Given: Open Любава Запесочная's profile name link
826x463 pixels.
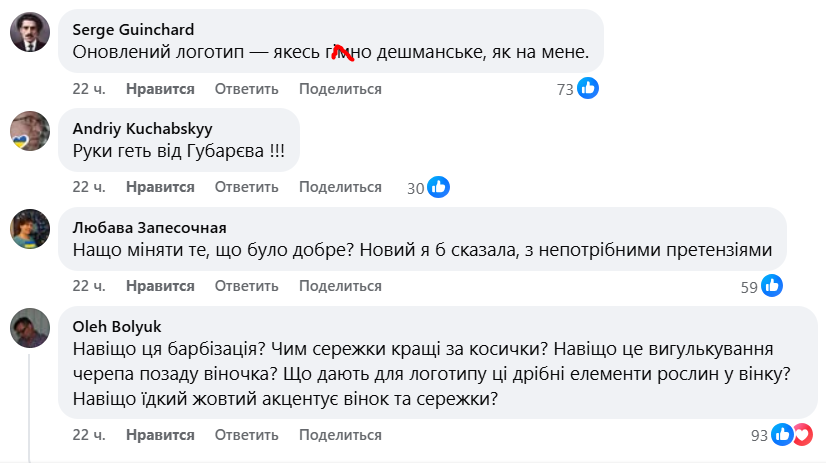Looking at the screenshot, I should pyautogui.click(x=150, y=227).
